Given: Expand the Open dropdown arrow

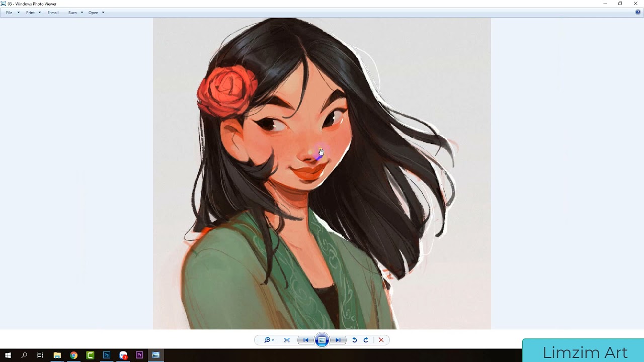Looking at the screenshot, I should 103,13.
